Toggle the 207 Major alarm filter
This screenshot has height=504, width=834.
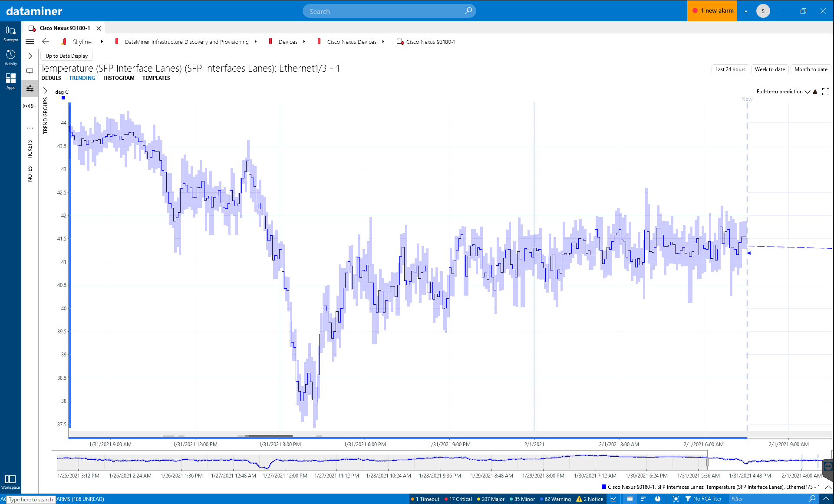coord(491,499)
